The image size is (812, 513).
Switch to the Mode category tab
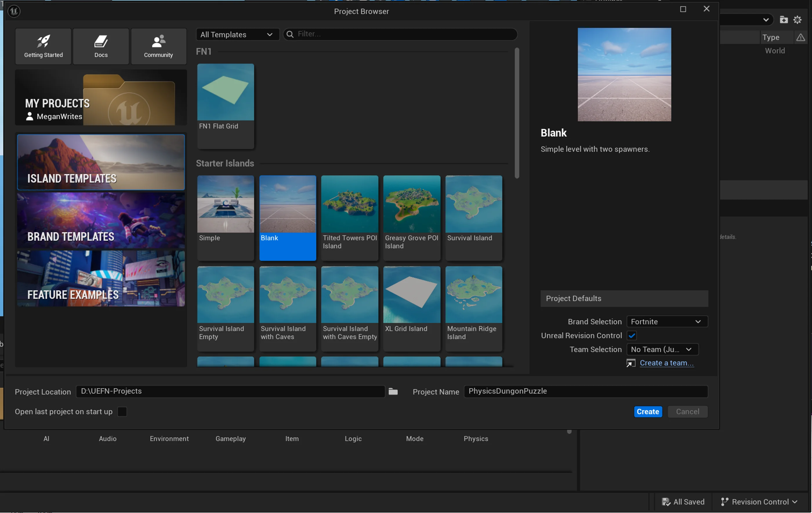[415, 438]
